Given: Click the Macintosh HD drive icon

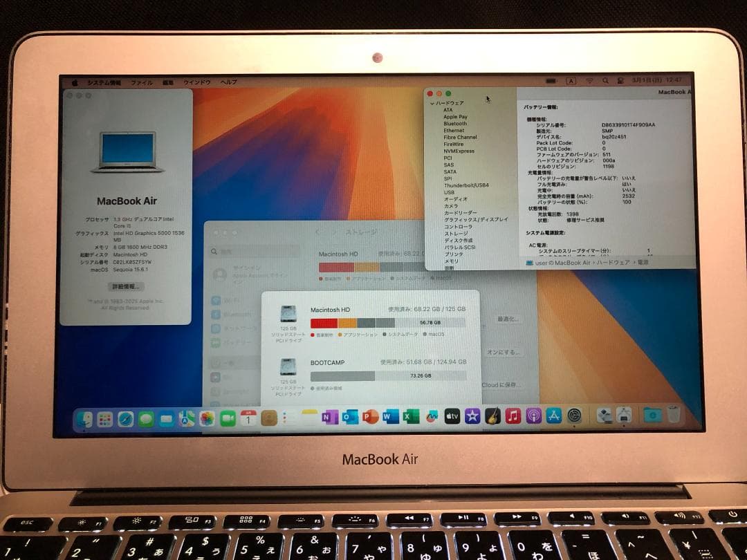Looking at the screenshot, I should click(288, 315).
